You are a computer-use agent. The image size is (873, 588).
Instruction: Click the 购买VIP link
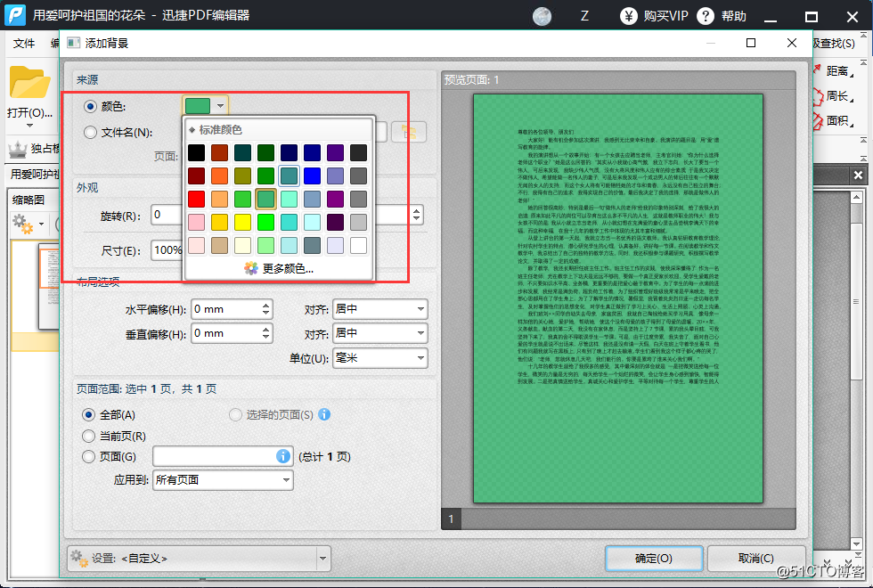(x=666, y=16)
